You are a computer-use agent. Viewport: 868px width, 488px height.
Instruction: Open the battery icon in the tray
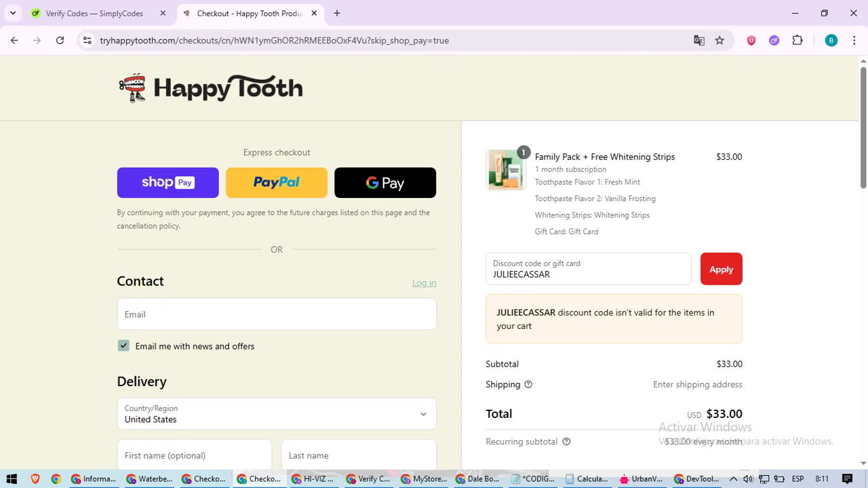779,479
